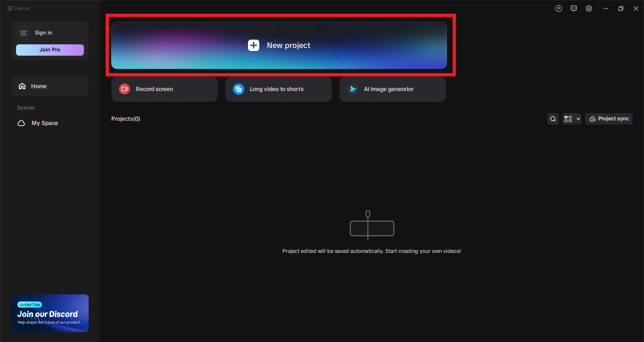Go to Home in the sidebar
Screen dimensions: 644x342
point(50,86)
